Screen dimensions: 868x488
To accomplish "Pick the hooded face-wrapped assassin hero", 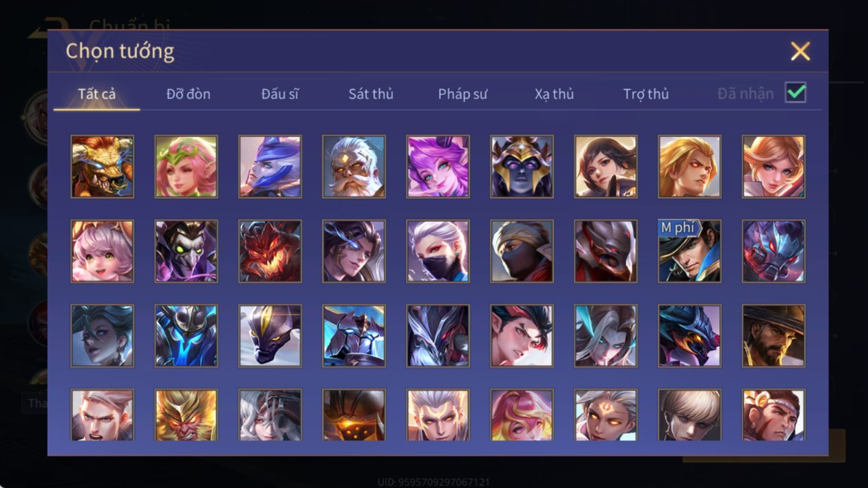I will [522, 251].
